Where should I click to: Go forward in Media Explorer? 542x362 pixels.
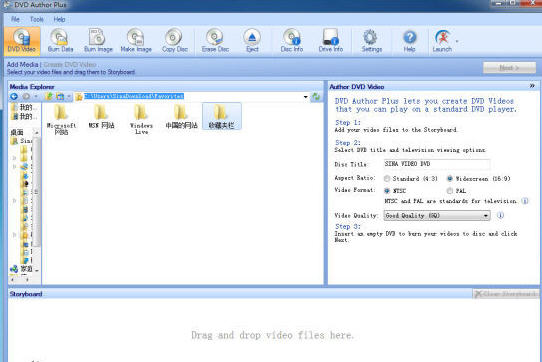[x=26, y=96]
